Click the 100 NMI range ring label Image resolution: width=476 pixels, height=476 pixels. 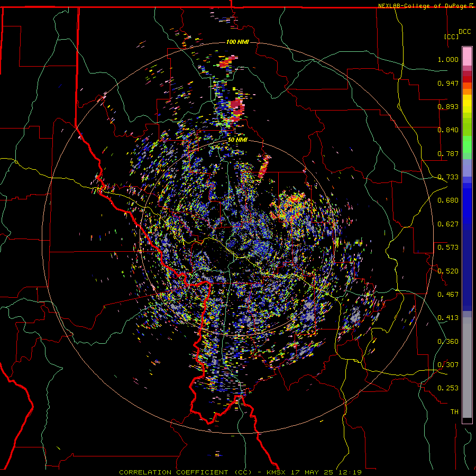click(x=237, y=42)
